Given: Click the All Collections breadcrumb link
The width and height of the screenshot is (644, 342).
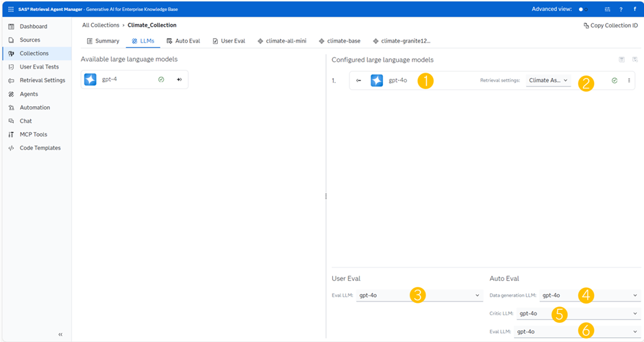Looking at the screenshot, I should [101, 25].
